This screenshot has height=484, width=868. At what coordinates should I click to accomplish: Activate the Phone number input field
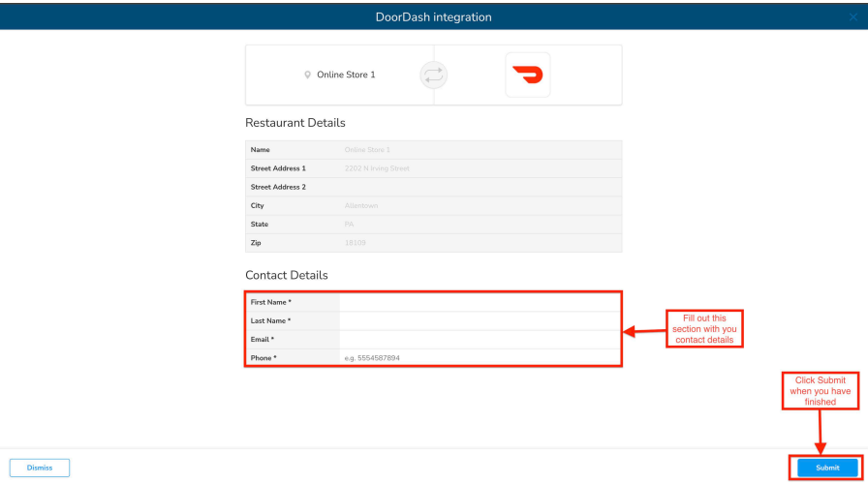(479, 358)
